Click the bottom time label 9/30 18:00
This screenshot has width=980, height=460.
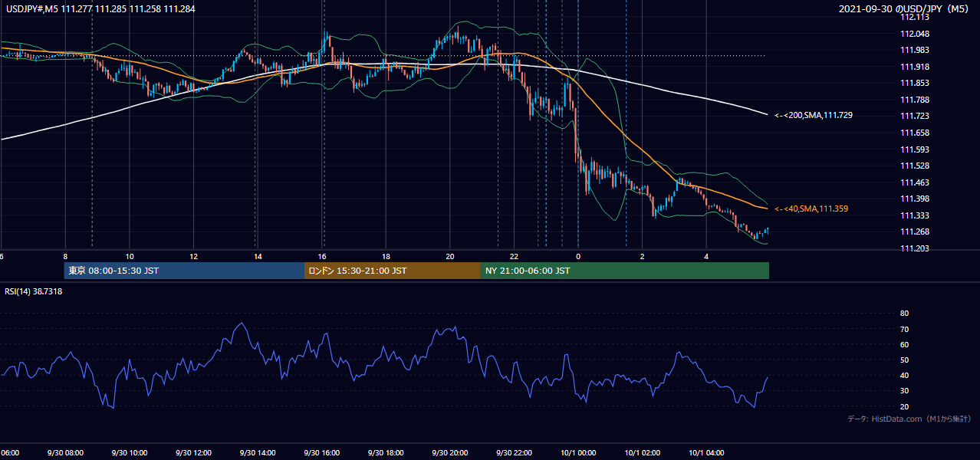point(386,452)
